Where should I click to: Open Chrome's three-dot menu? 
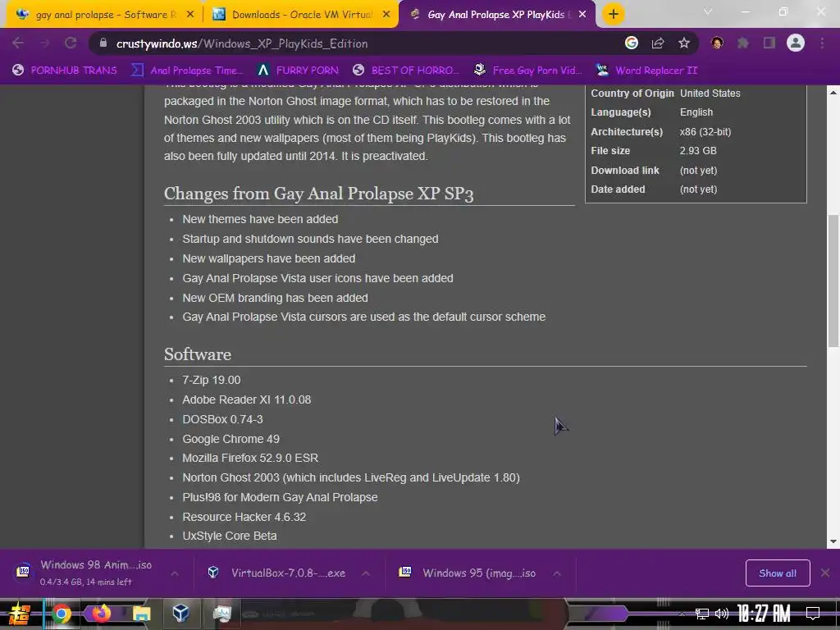822,43
